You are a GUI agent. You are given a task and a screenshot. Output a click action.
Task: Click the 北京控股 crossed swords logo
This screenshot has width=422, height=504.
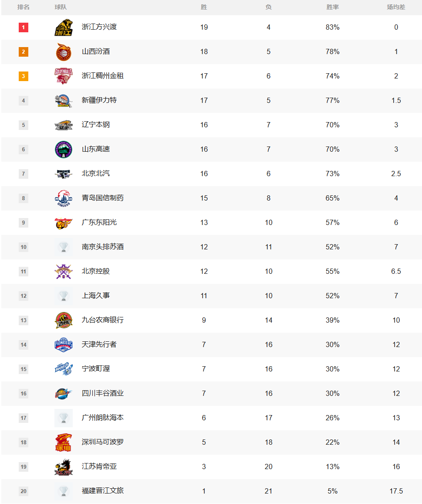[64, 272]
